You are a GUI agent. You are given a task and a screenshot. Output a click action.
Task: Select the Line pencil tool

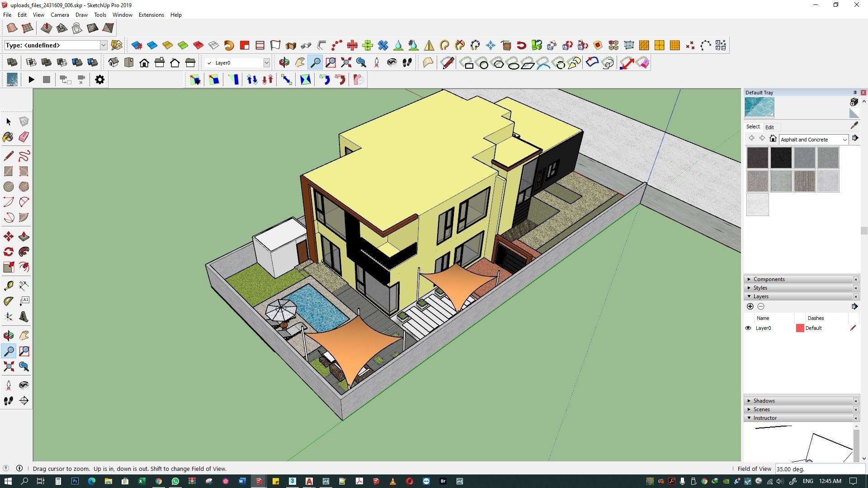8,156
